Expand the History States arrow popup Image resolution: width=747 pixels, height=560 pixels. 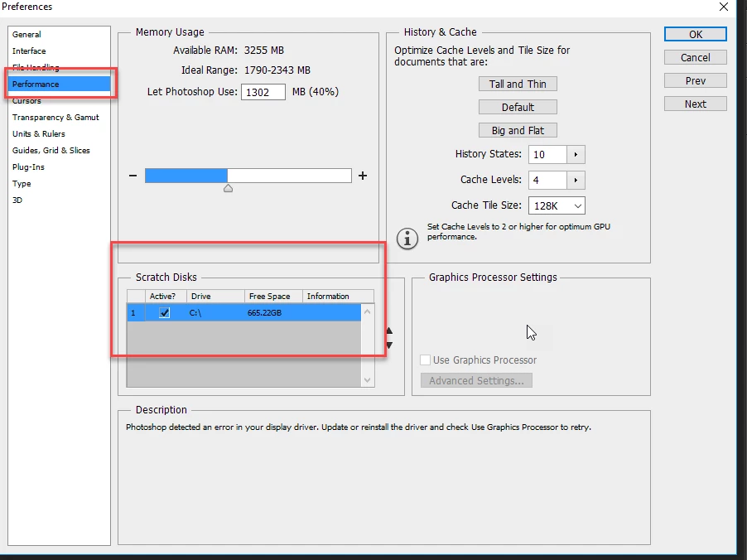576,154
